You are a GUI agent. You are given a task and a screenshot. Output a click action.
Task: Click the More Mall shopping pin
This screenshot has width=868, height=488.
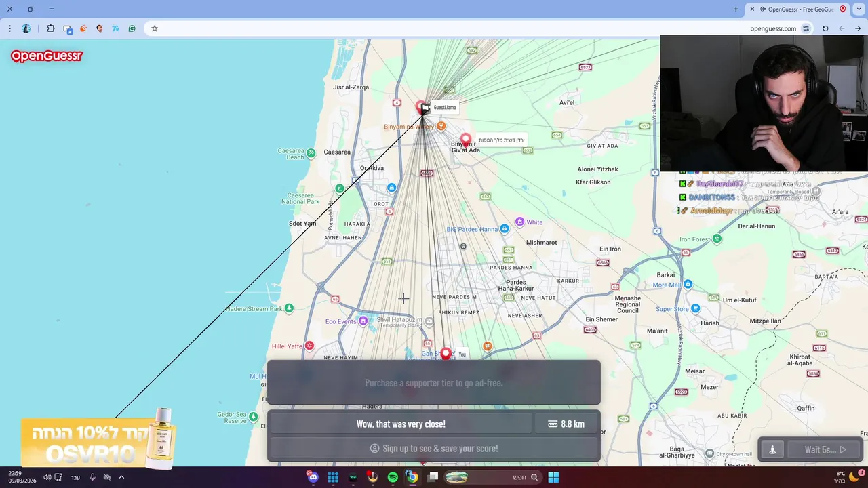[x=688, y=285]
